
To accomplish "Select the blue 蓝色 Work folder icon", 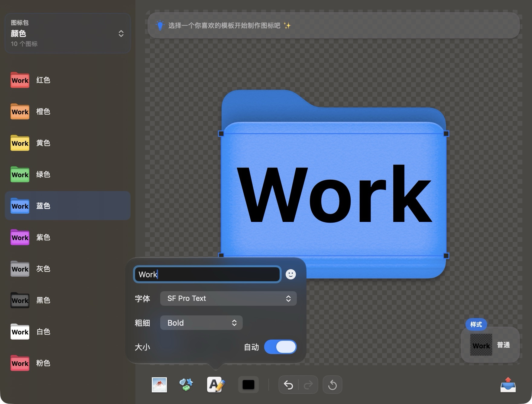I will pos(20,206).
